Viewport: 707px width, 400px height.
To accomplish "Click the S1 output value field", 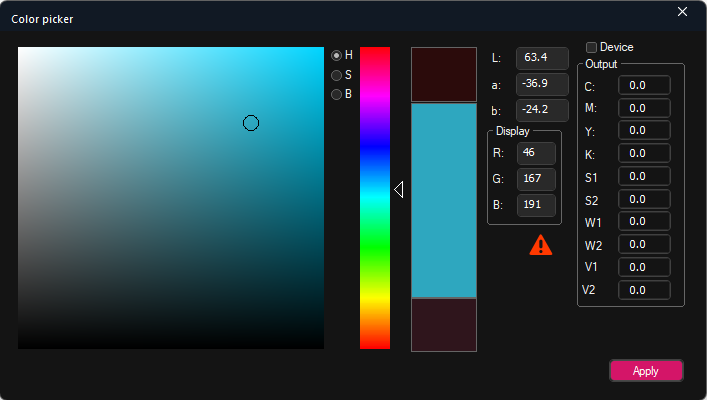I will 644,176.
